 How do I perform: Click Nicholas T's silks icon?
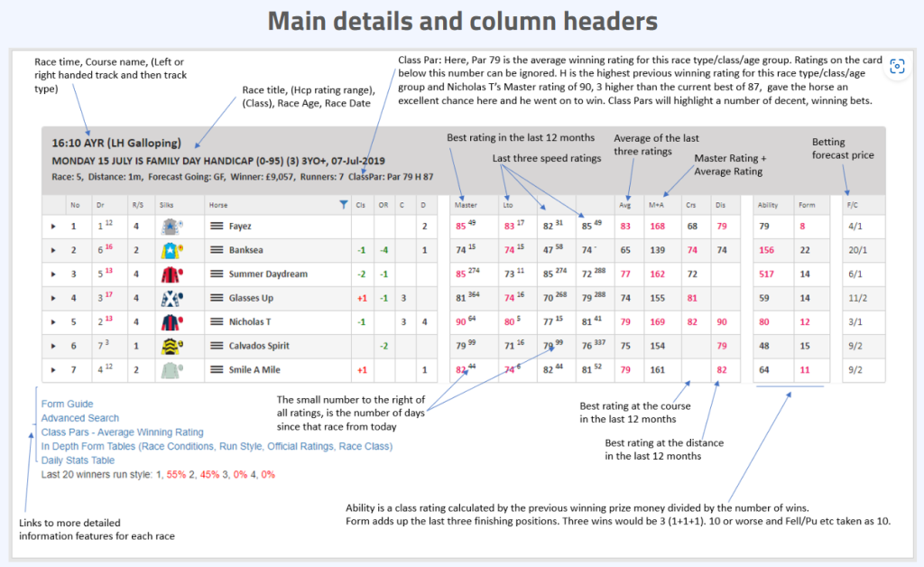click(x=172, y=322)
